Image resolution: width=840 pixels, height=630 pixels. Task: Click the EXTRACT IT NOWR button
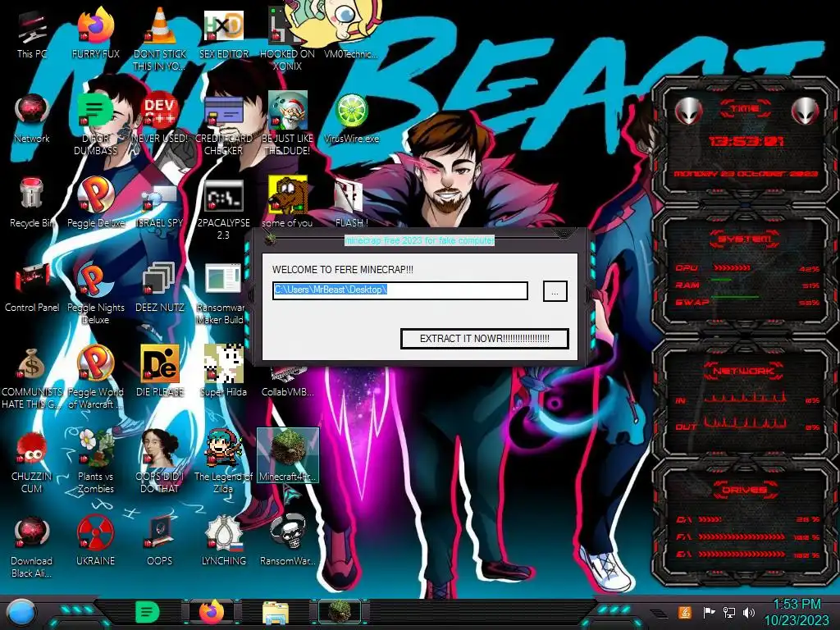coord(484,339)
